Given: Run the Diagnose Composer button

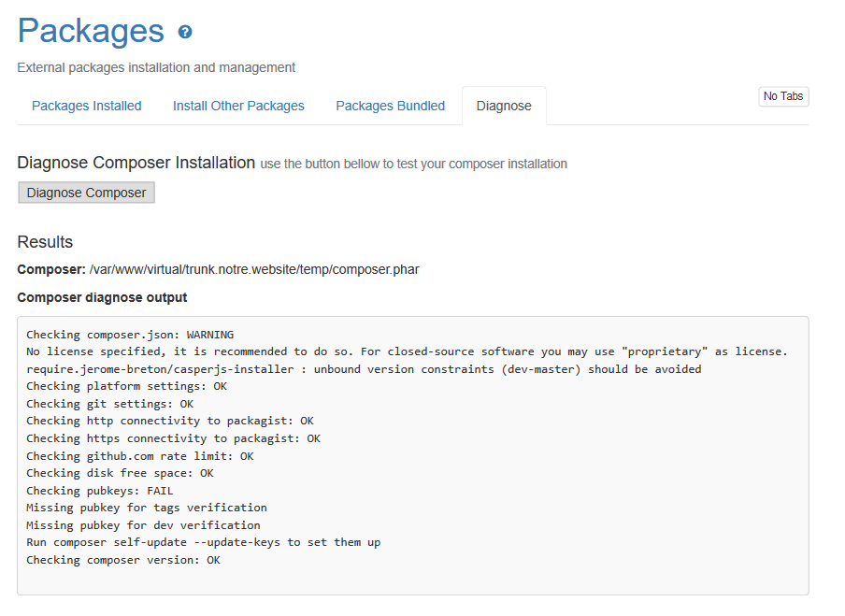Looking at the screenshot, I should pos(86,193).
